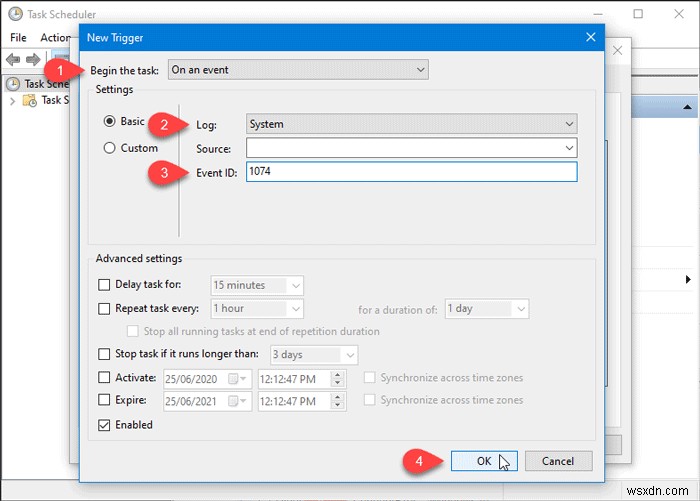Check Stop all running tasks at end option
Image resolution: width=700 pixels, height=501 pixels.
(x=133, y=331)
